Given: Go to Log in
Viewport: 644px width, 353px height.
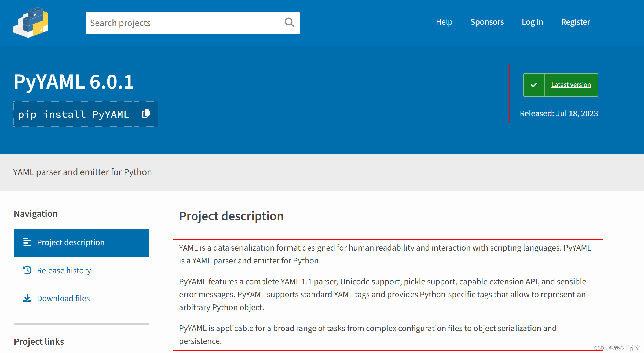Looking at the screenshot, I should point(532,22).
